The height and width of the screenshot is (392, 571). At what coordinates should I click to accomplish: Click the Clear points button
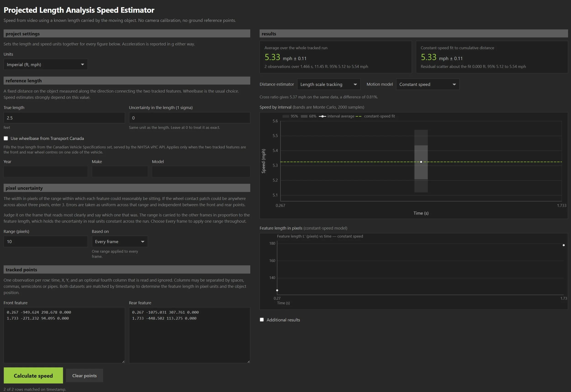[x=84, y=375]
